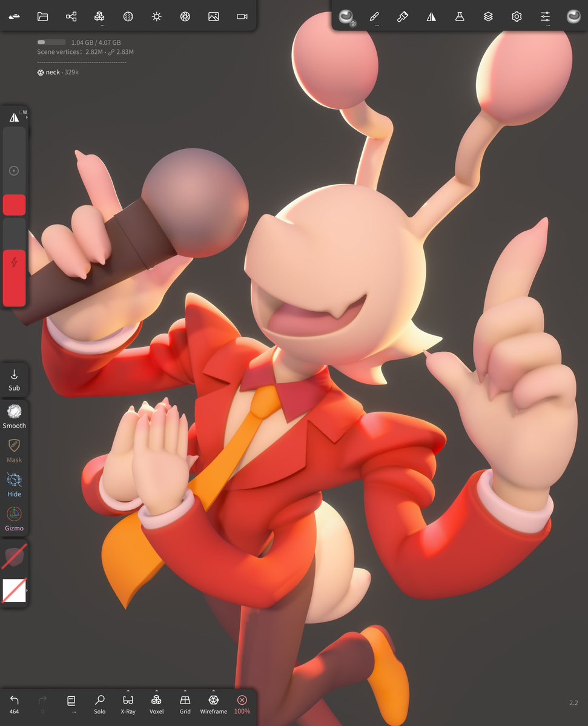Open the Files folder menu

pos(42,17)
